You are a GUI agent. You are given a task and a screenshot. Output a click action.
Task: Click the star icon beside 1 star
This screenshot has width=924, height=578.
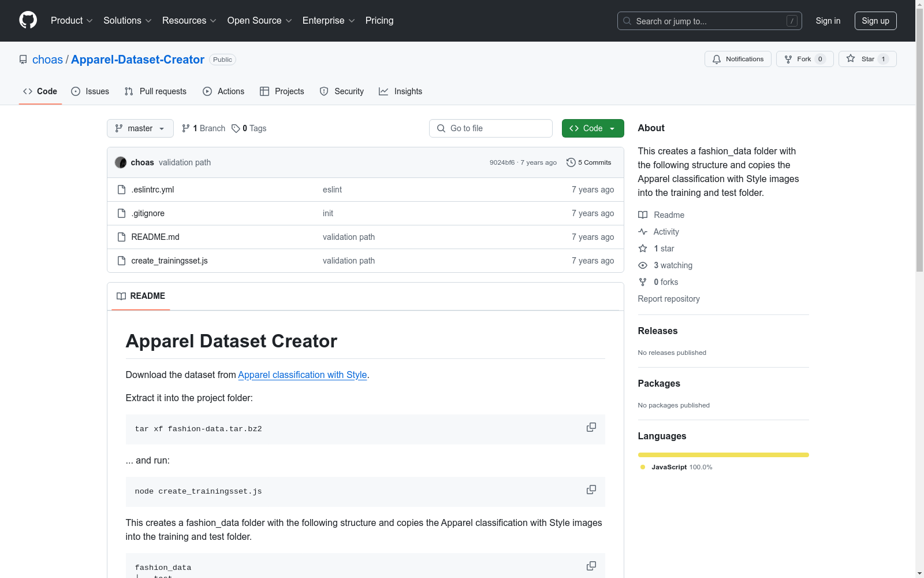point(643,249)
